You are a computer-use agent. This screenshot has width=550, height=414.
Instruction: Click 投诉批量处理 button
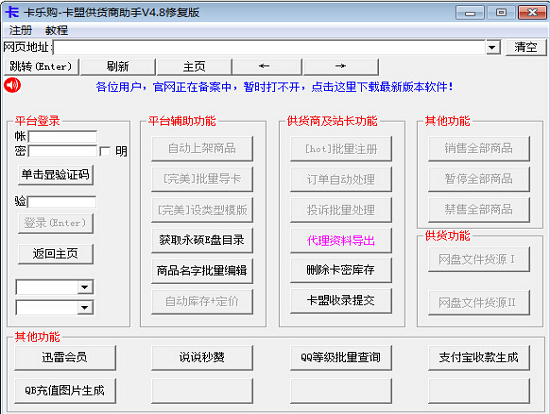pyautogui.click(x=341, y=210)
